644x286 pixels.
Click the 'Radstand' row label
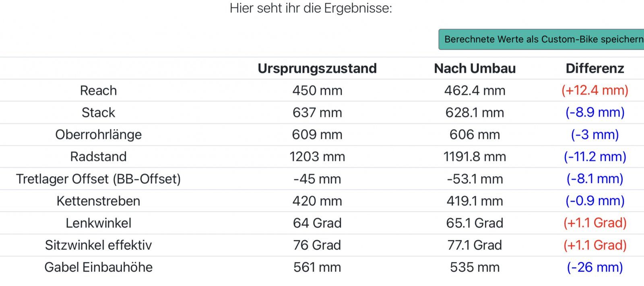[x=98, y=156]
